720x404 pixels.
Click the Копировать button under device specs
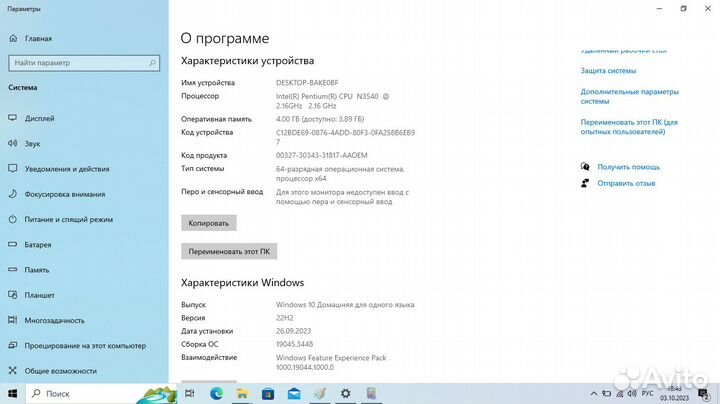[208, 223]
